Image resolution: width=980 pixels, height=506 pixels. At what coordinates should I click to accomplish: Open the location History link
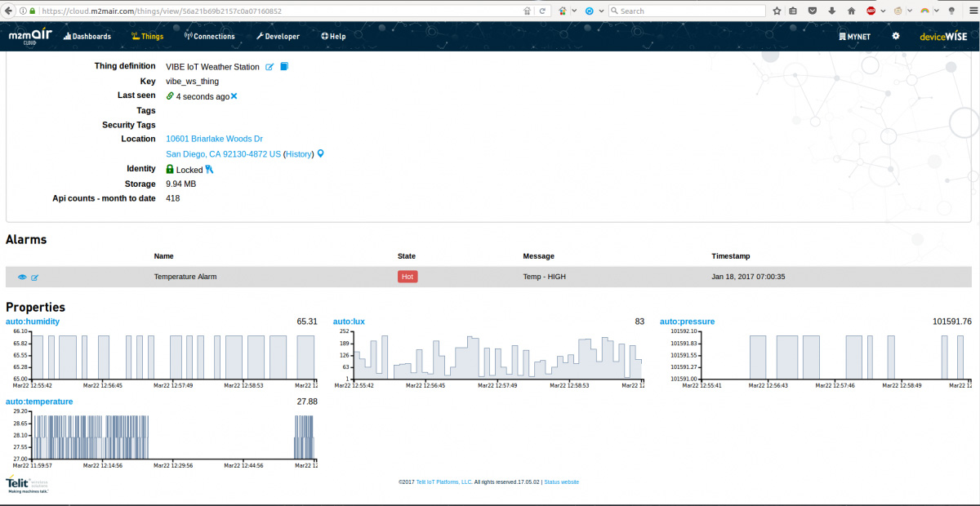point(299,153)
